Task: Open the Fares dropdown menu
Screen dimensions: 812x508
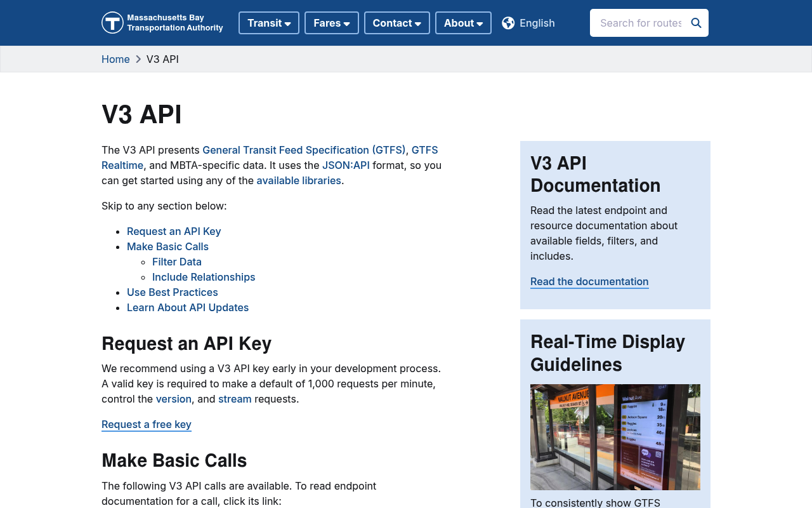Action: click(x=332, y=23)
